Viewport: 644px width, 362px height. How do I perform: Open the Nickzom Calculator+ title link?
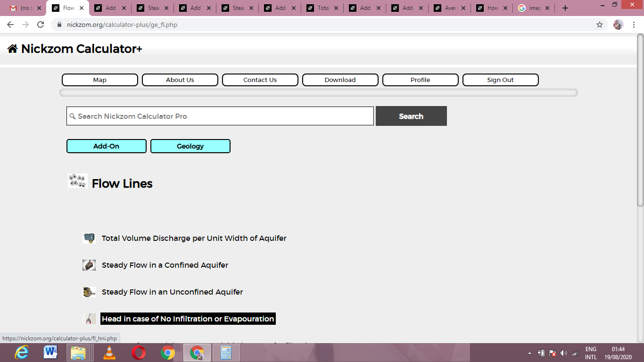coord(82,49)
